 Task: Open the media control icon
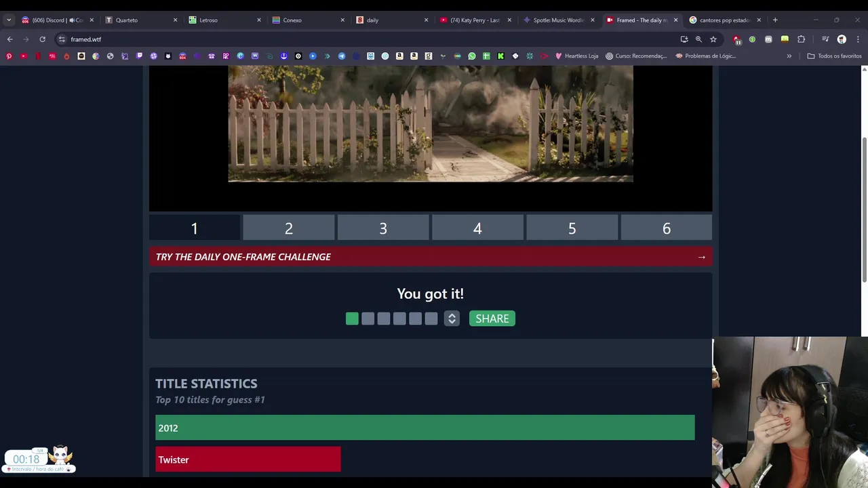(825, 39)
